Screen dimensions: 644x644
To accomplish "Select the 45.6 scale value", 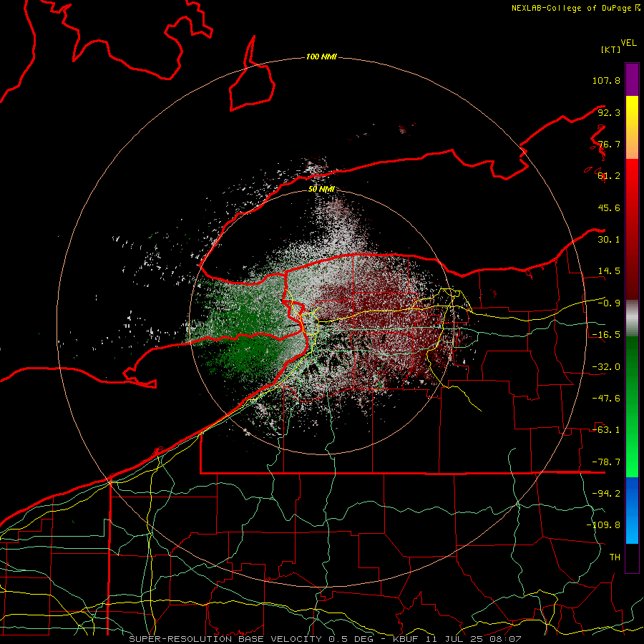I will [x=609, y=208].
